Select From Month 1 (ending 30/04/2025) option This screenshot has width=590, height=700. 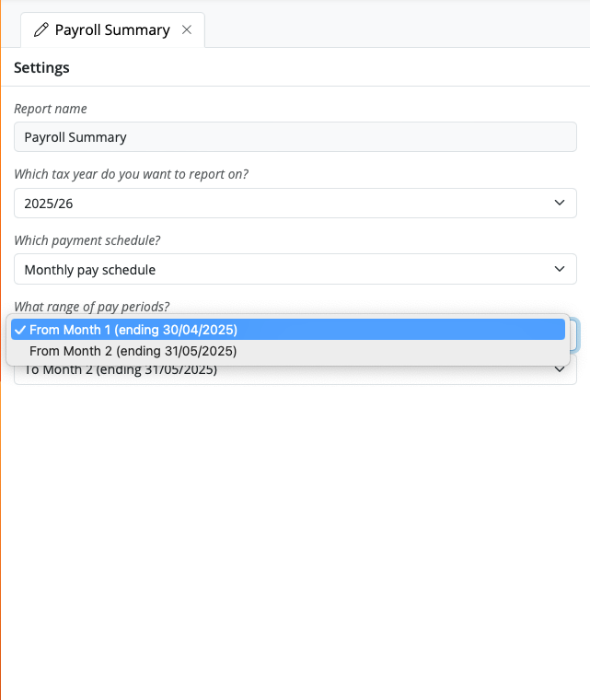[288, 330]
